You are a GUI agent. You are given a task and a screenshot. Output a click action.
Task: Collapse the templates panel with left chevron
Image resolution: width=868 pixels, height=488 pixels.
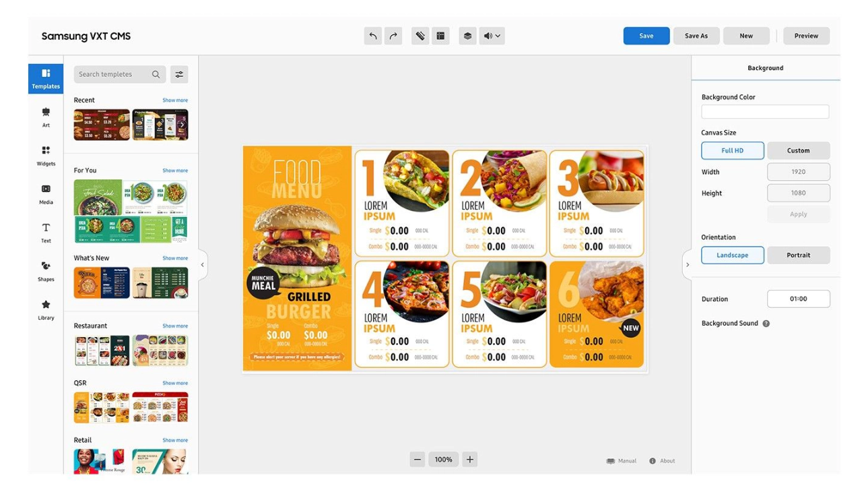[x=202, y=265]
